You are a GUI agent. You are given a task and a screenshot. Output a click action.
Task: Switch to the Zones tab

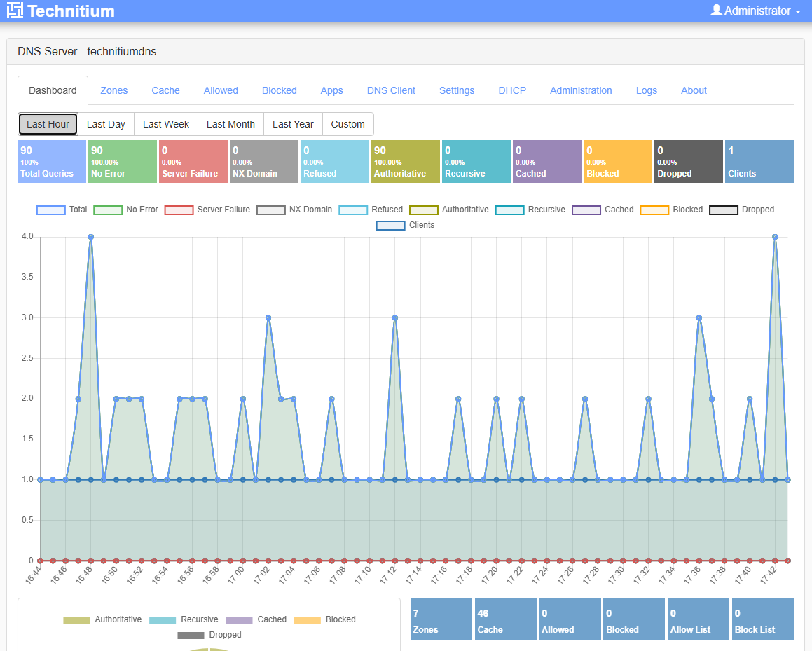113,90
